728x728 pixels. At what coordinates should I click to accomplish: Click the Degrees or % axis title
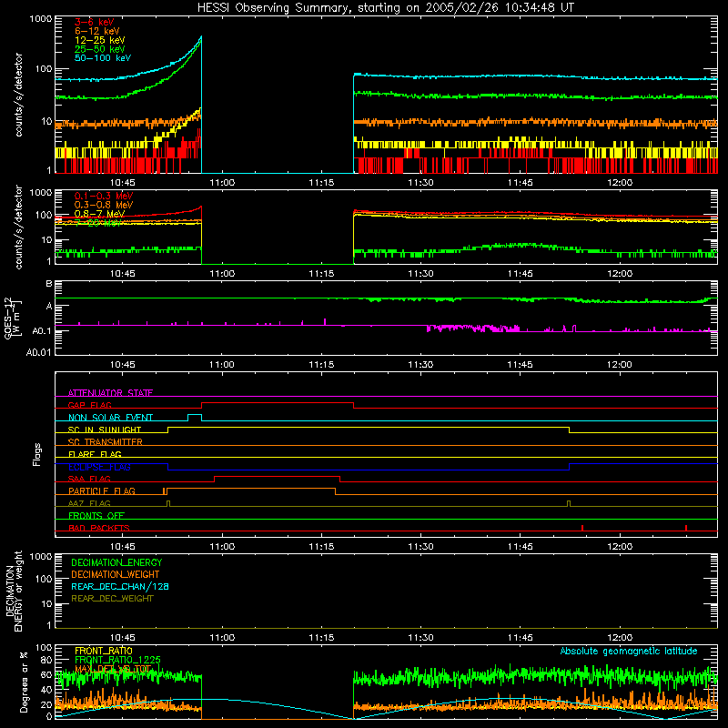tap(24, 682)
